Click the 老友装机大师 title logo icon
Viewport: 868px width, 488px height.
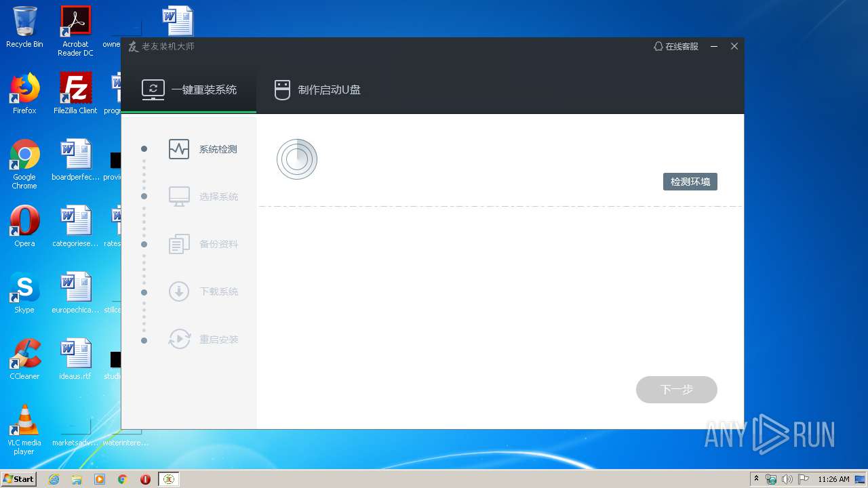click(134, 47)
